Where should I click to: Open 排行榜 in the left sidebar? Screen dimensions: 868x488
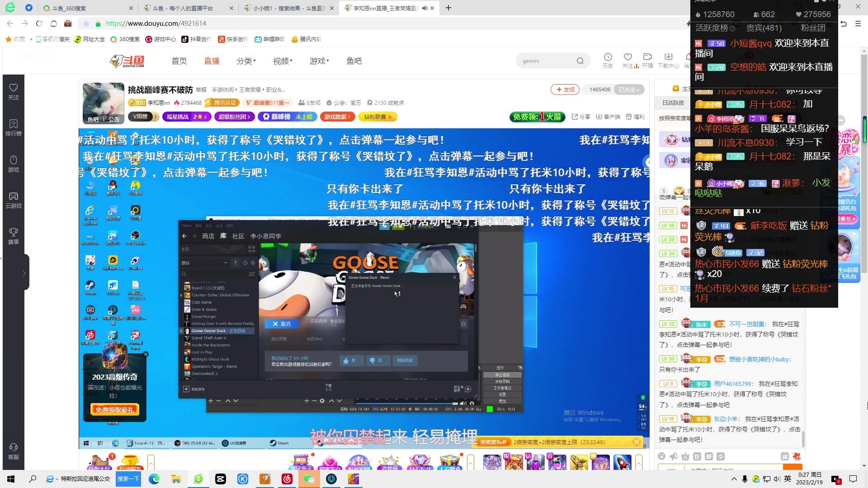(14, 128)
